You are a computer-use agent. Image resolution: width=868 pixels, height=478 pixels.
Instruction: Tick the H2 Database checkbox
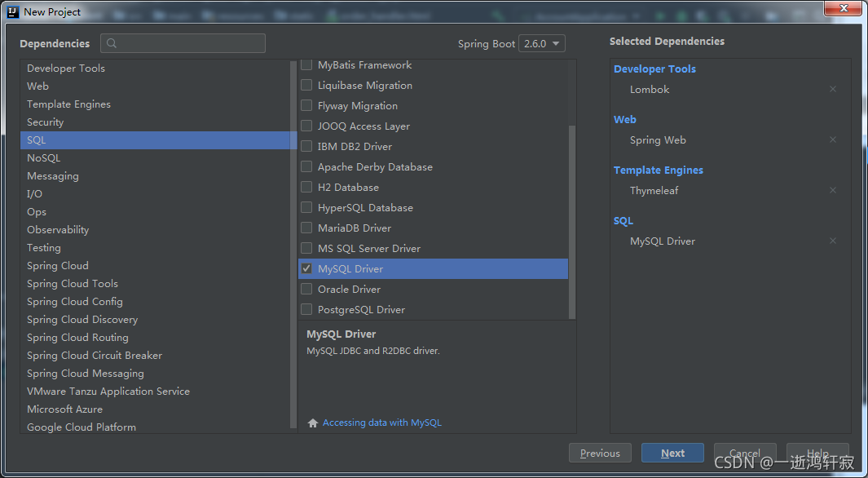point(306,188)
